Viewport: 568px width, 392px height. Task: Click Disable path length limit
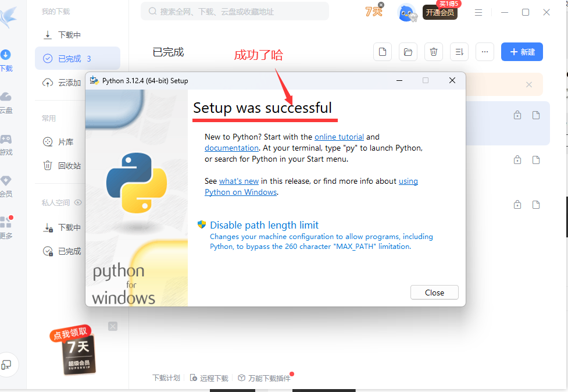tap(264, 225)
